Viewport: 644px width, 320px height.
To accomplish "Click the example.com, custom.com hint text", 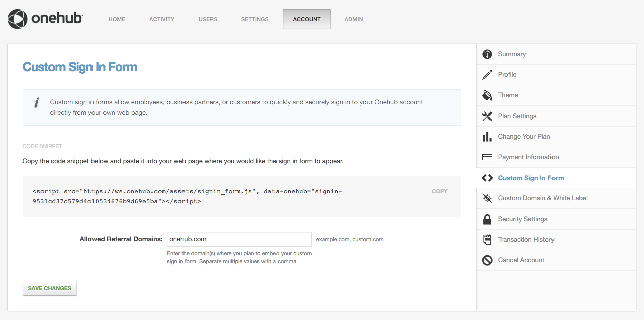I will click(350, 239).
